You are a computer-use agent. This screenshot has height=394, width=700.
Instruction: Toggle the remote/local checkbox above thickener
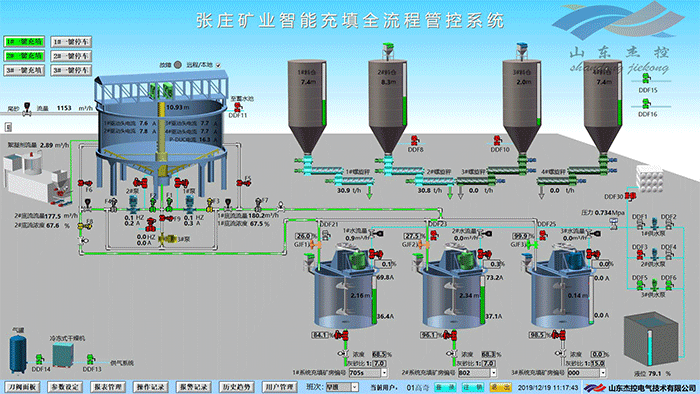pos(218,65)
